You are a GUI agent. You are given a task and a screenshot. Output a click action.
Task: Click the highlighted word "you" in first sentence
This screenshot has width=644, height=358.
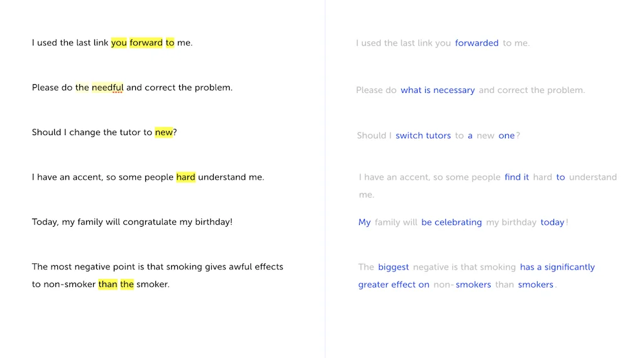click(119, 43)
